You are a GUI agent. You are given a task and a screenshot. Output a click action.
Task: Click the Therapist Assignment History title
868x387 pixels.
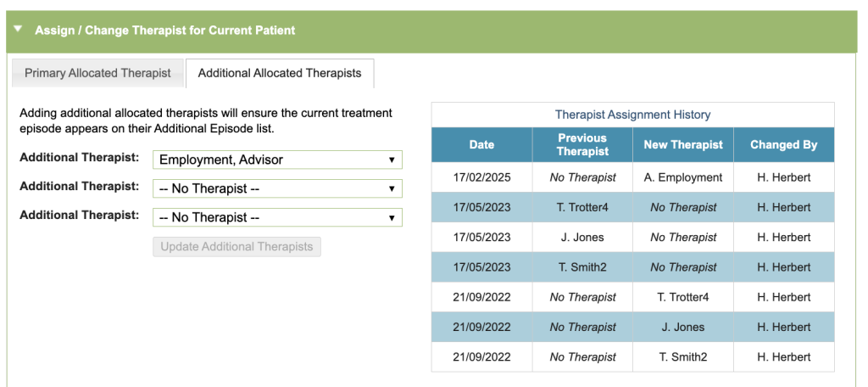(x=632, y=115)
